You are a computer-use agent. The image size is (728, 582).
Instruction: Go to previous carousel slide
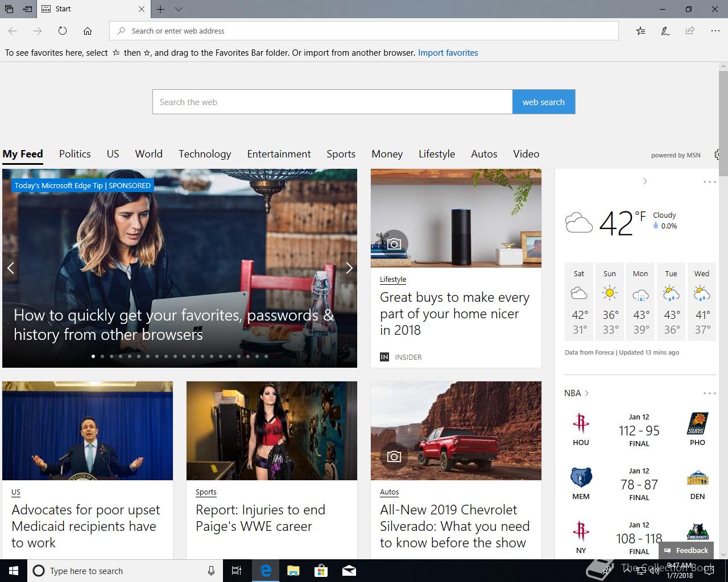(11, 268)
